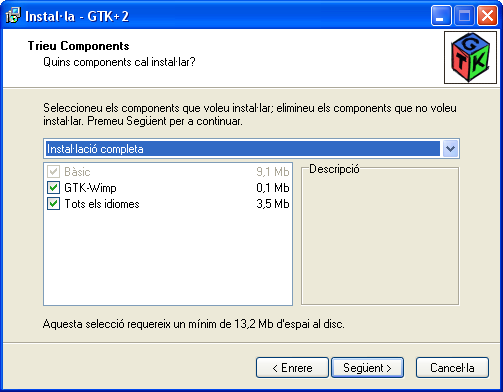Screen dimensions: 503x392
Task: Go back with the Enrere button
Action: pos(292,368)
